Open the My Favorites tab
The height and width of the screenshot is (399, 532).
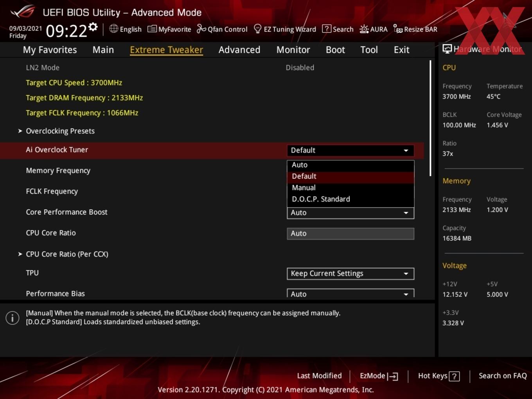point(50,50)
